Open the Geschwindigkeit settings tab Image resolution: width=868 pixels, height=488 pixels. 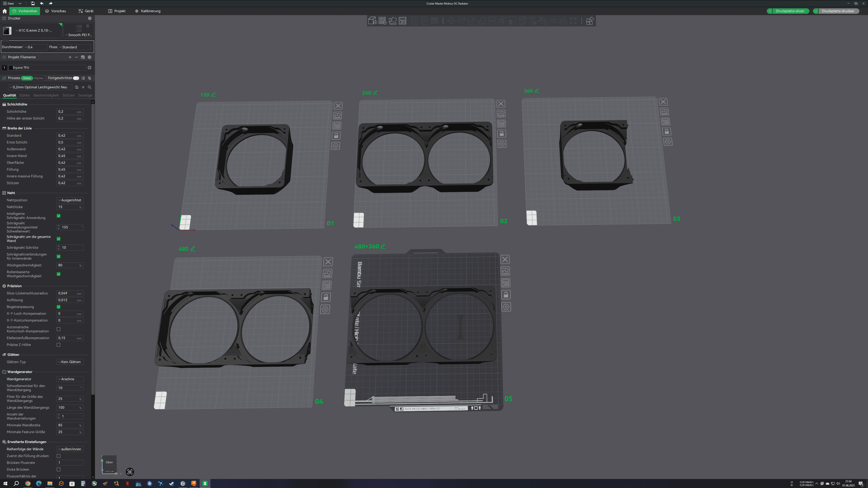46,95
